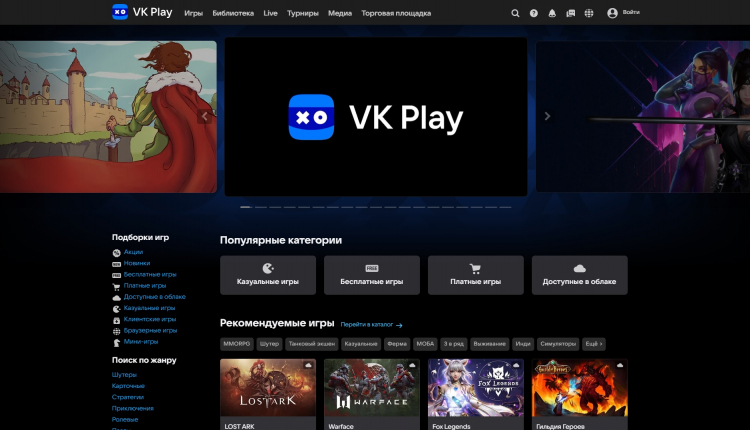Click the user avatar icon next to Войти
Screen dimensions: 750x430
coord(612,13)
